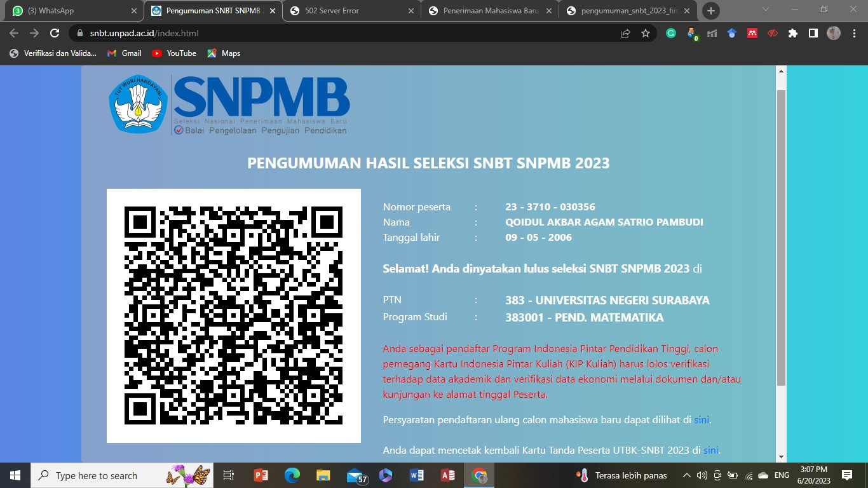The width and height of the screenshot is (868, 488).
Task: View site info lock icon
Action: (79, 33)
